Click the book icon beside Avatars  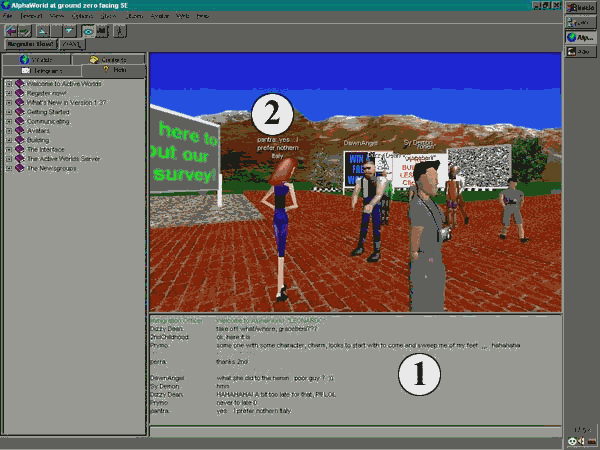tap(19, 130)
